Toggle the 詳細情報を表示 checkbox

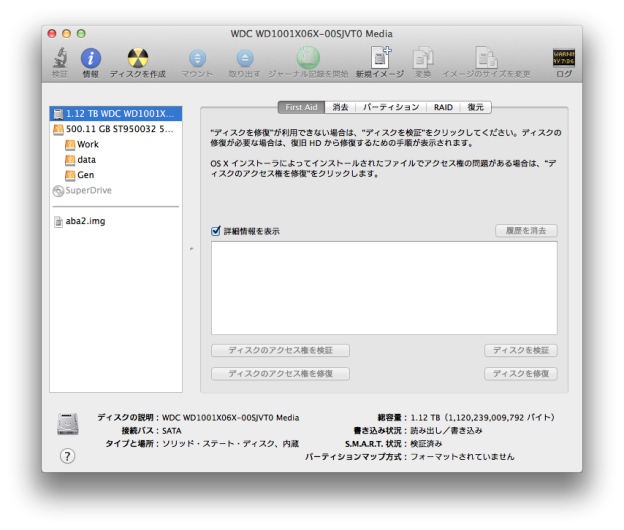coord(216,231)
